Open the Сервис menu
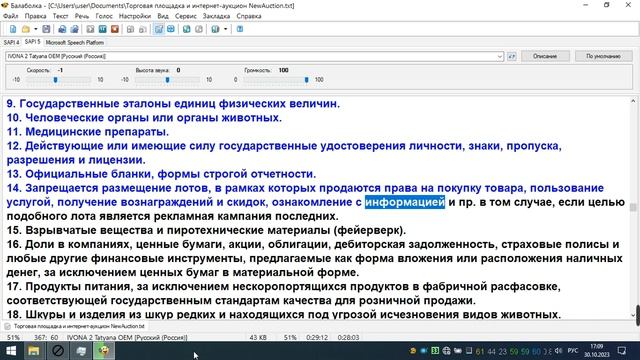640x360 pixels. [186, 16]
